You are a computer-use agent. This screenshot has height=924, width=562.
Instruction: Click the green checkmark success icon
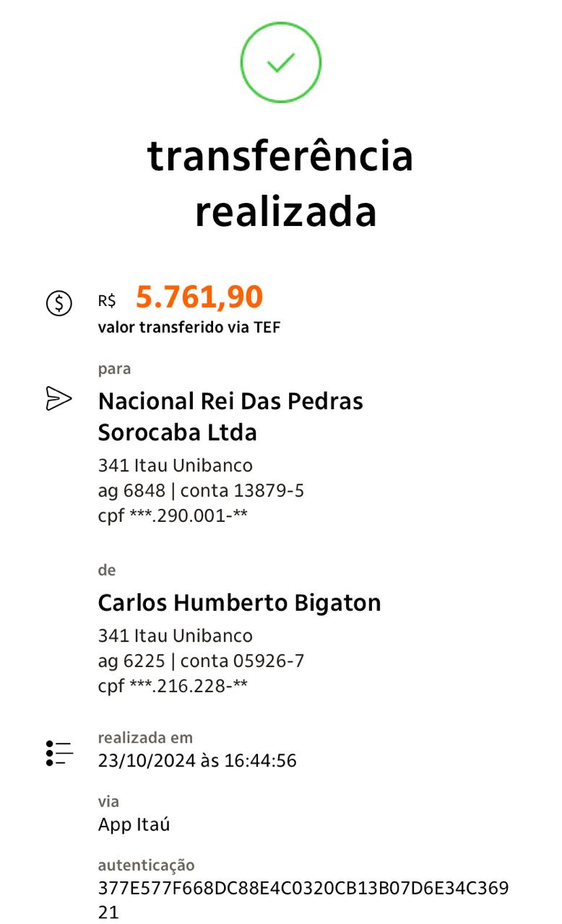[x=280, y=63]
